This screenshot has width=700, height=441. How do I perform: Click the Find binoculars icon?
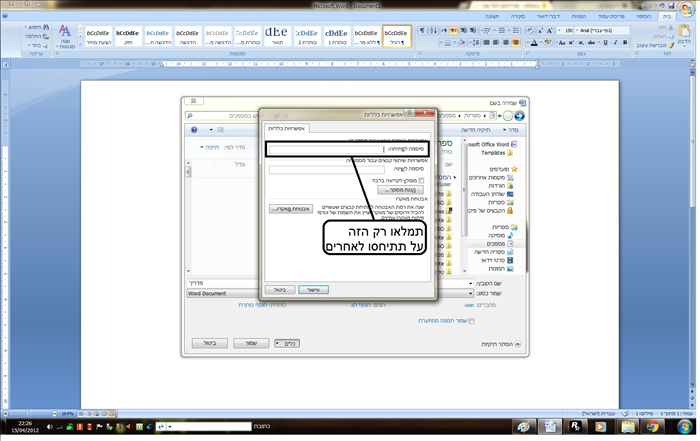point(46,27)
